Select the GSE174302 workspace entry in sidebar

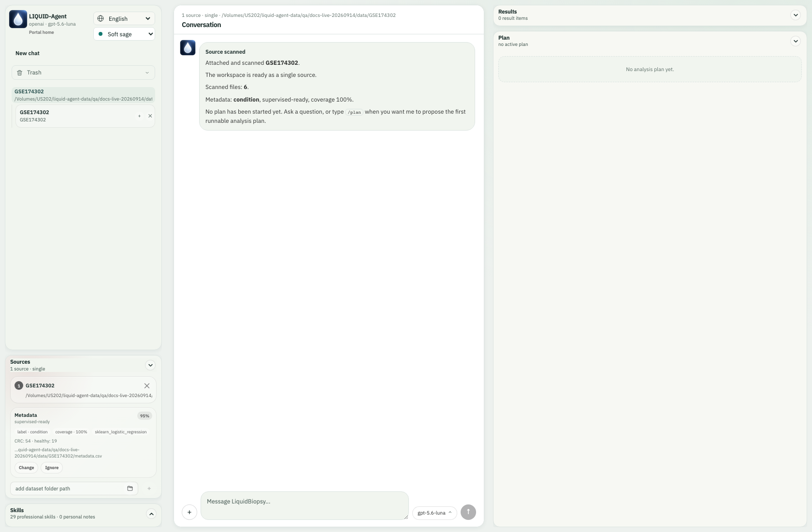pyautogui.click(x=83, y=95)
